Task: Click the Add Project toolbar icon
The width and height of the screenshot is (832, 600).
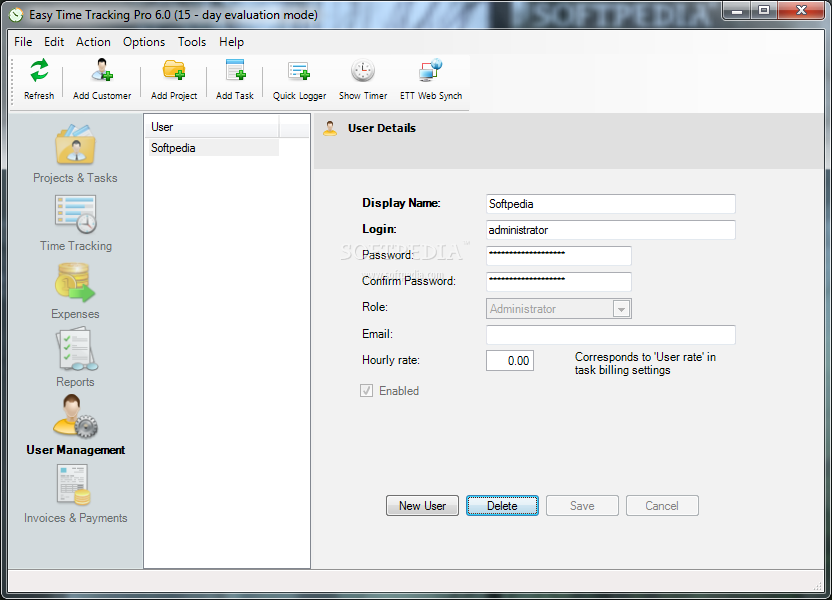Action: 174,79
